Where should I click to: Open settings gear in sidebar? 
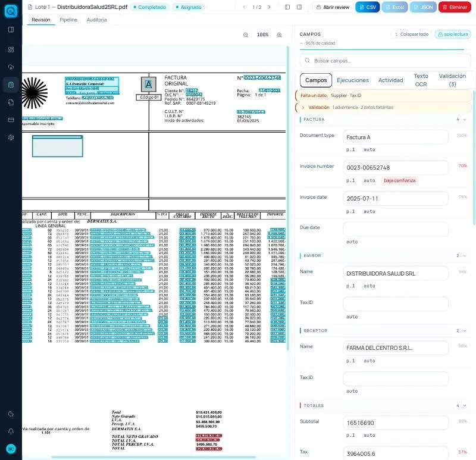11,137
